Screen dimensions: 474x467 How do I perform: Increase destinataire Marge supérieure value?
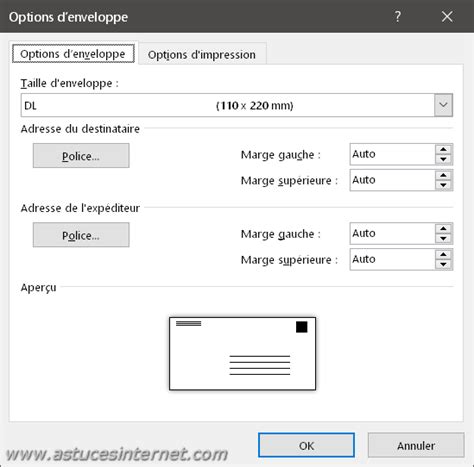[443, 175]
